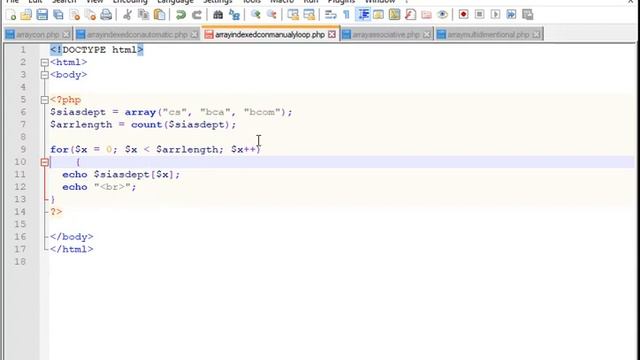Viewport: 640px width, 360px height.
Task: Select the arrayindexedconmanualyloop.php tab
Action: [270, 35]
